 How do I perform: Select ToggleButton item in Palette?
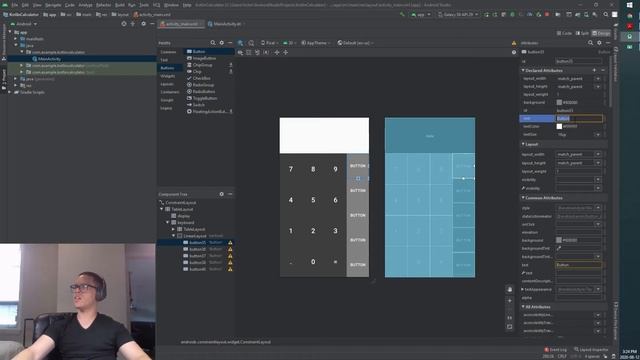208,98
